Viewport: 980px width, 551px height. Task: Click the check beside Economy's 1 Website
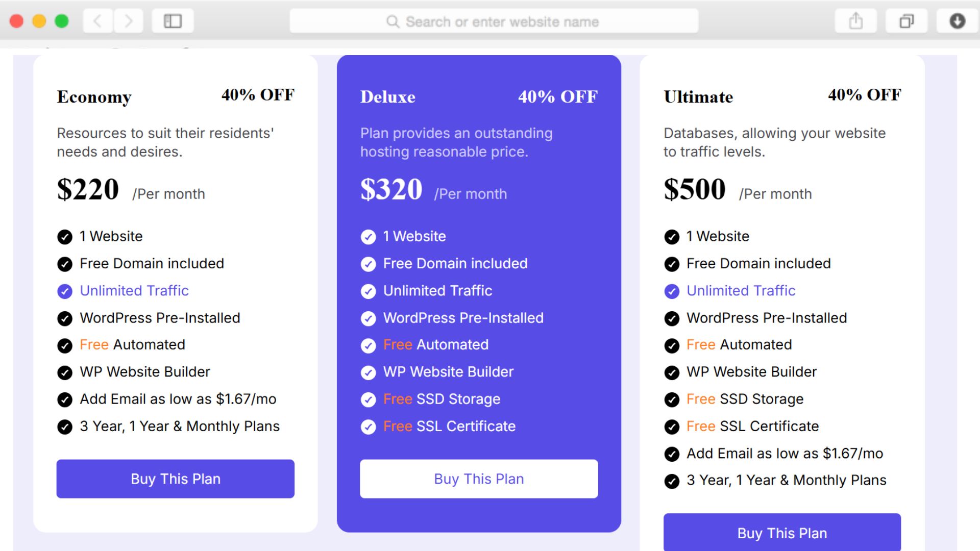coord(65,237)
